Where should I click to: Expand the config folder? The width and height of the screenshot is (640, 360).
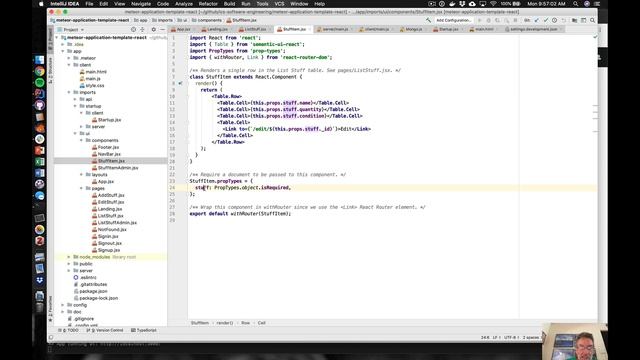(x=63, y=305)
